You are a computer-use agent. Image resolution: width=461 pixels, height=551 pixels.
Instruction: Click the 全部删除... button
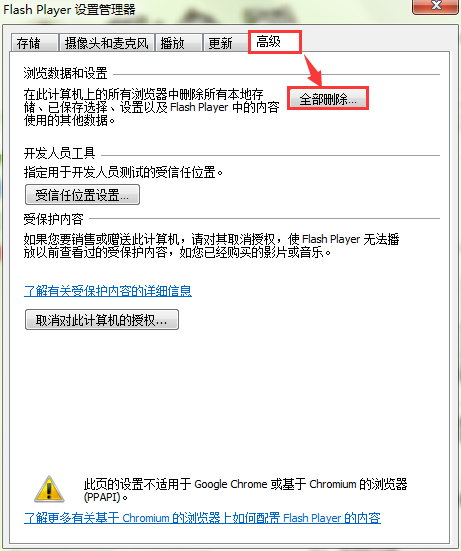[328, 99]
